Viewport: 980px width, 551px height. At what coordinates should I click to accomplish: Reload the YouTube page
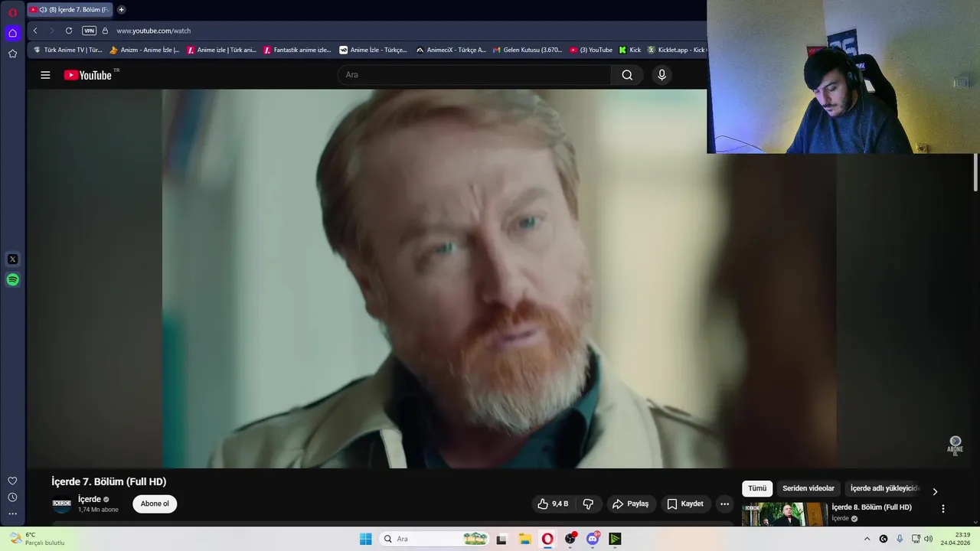69,31
